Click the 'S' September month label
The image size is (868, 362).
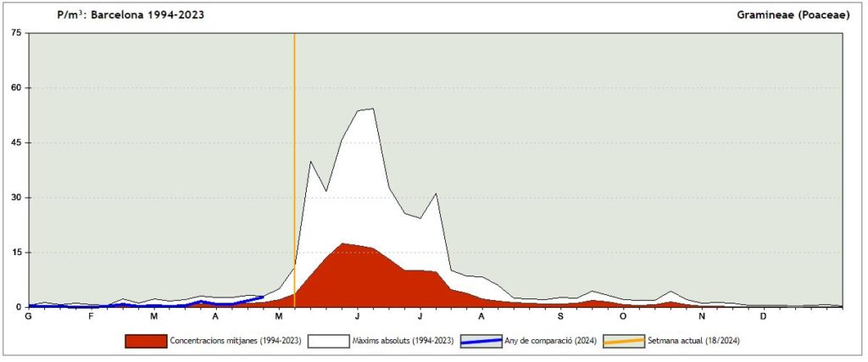560,316
